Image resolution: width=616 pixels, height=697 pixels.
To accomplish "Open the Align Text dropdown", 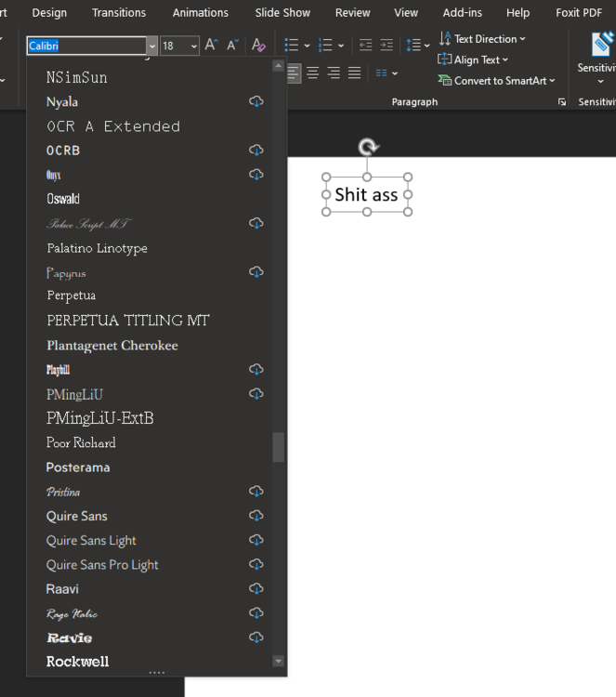I will tap(474, 59).
